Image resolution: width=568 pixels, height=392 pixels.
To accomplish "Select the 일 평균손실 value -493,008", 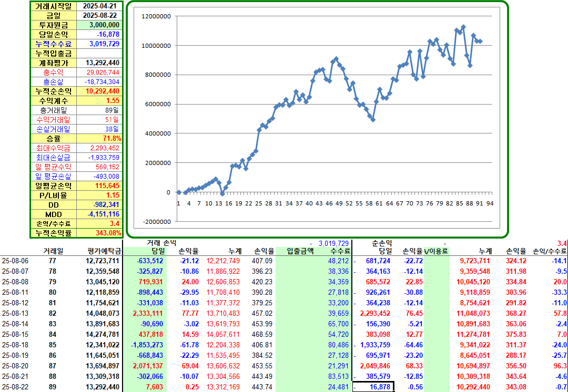I will coord(99,176).
